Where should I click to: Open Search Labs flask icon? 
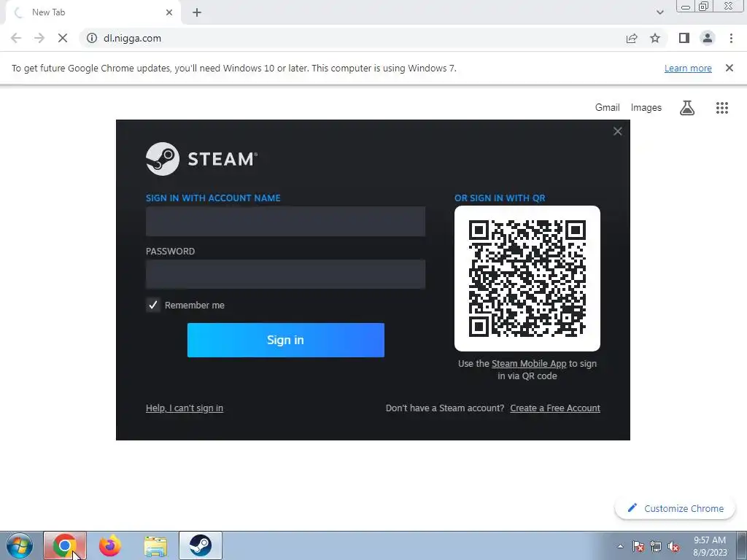pos(687,108)
